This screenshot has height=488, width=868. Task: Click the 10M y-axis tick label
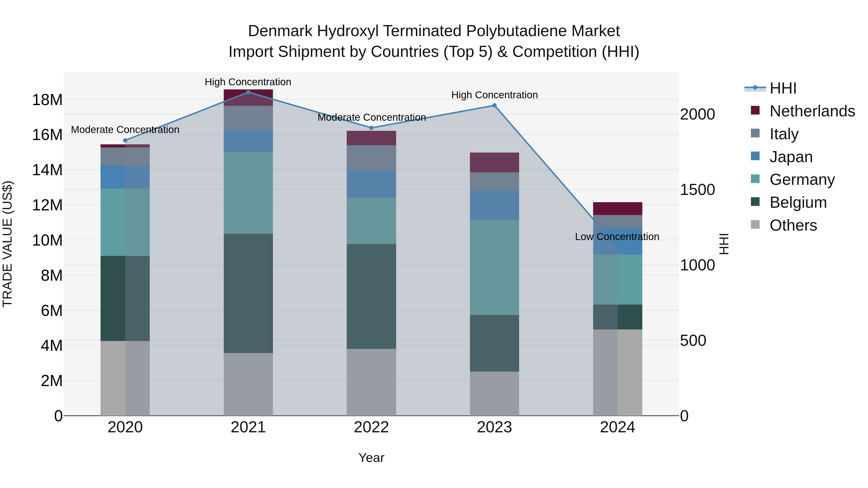[47, 240]
